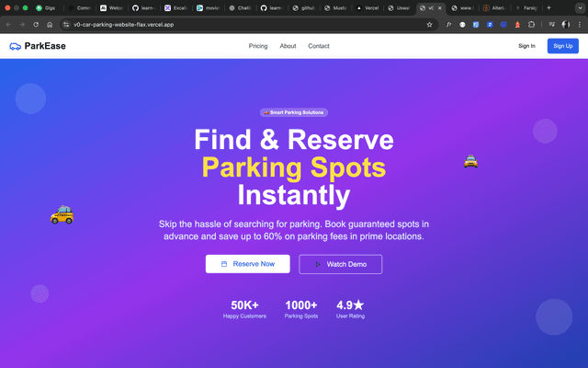Click the Reserve Now button
The height and width of the screenshot is (368, 588).
point(247,264)
